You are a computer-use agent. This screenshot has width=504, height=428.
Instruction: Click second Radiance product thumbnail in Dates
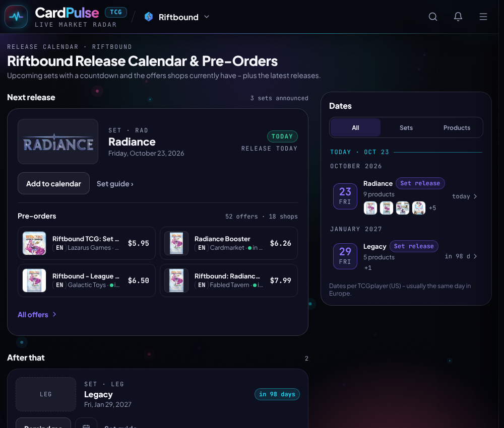point(387,208)
